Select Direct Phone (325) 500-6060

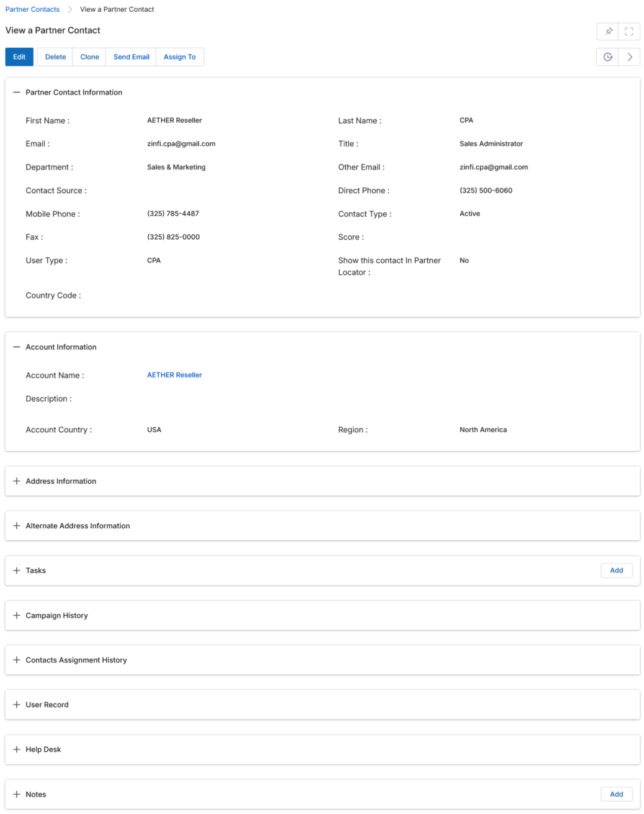(x=486, y=191)
